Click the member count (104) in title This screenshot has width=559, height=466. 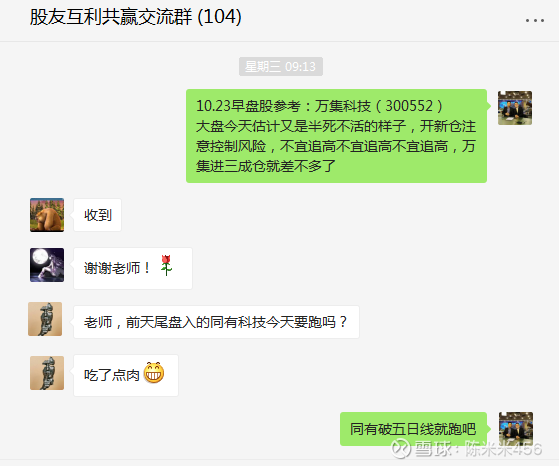pos(220,17)
